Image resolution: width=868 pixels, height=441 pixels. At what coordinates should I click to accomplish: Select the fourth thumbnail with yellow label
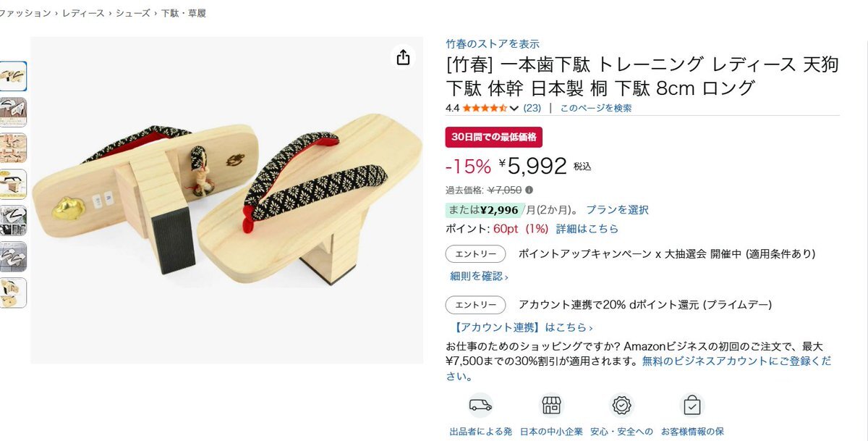[13, 185]
